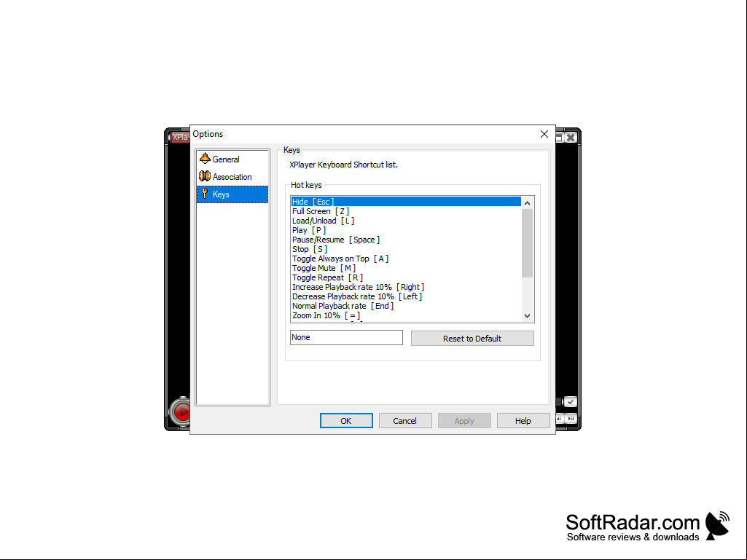Select the Full Screen [ Z ] hot key
Image resolution: width=747 pixels, height=560 pixels.
pos(406,211)
